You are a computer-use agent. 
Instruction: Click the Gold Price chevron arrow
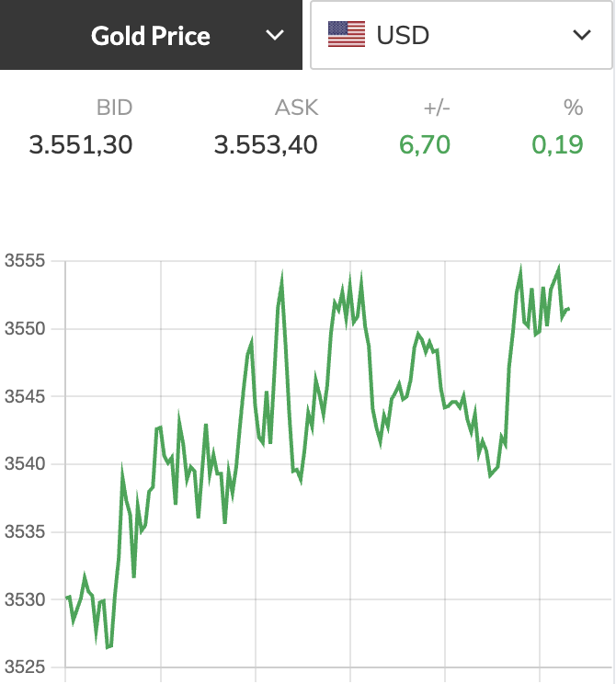click(275, 35)
